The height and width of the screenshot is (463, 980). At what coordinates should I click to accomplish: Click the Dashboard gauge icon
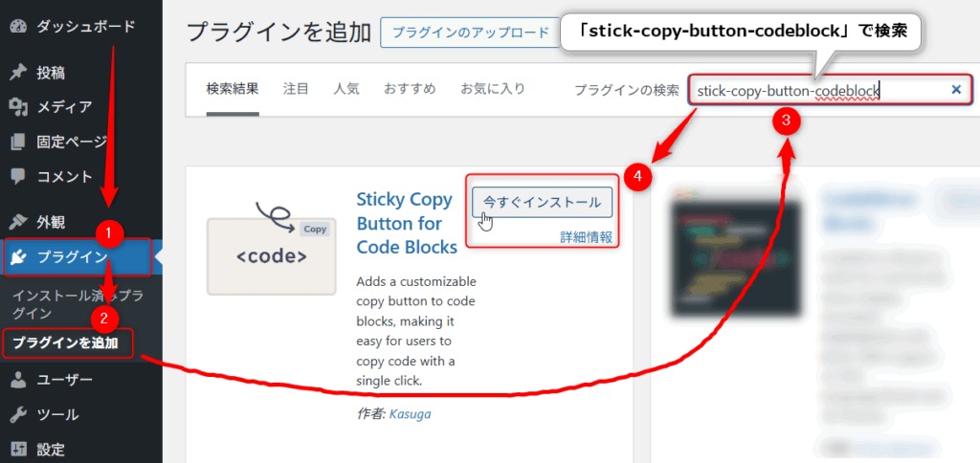18,27
